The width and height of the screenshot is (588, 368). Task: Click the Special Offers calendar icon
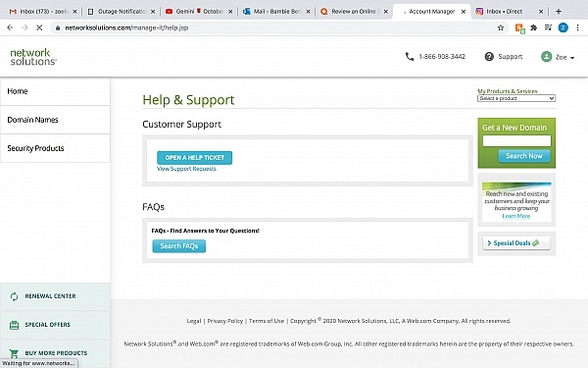(15, 325)
